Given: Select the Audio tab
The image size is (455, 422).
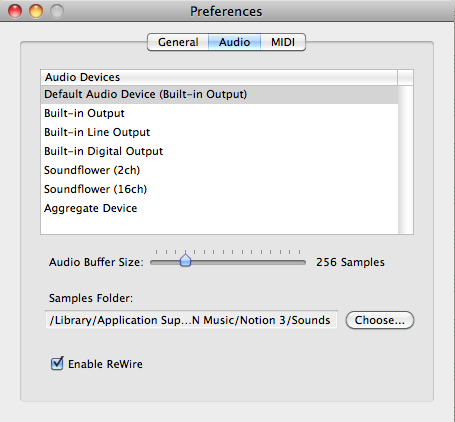Looking at the screenshot, I should 234,42.
